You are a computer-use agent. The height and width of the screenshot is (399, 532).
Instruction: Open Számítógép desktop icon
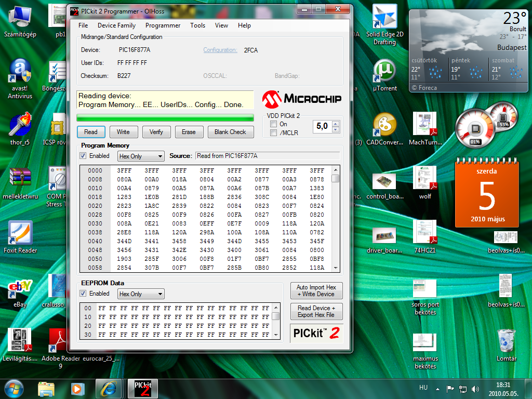pos(20,21)
